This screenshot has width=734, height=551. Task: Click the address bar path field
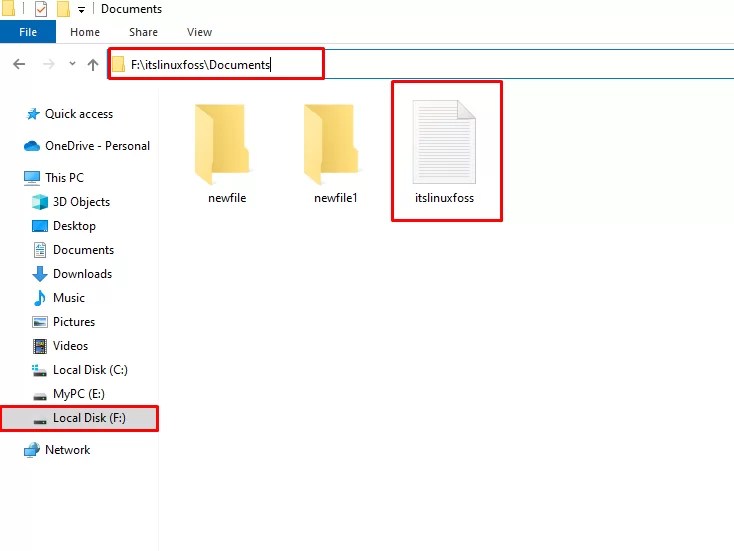421,64
